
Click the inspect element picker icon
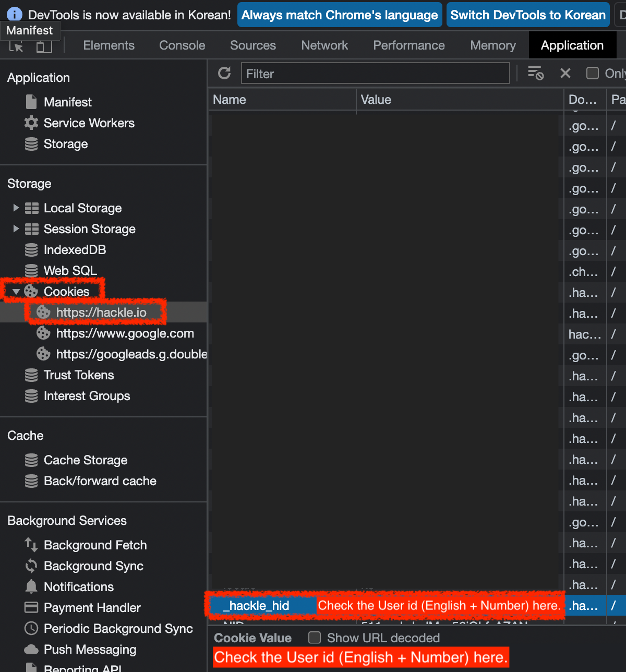[16, 46]
